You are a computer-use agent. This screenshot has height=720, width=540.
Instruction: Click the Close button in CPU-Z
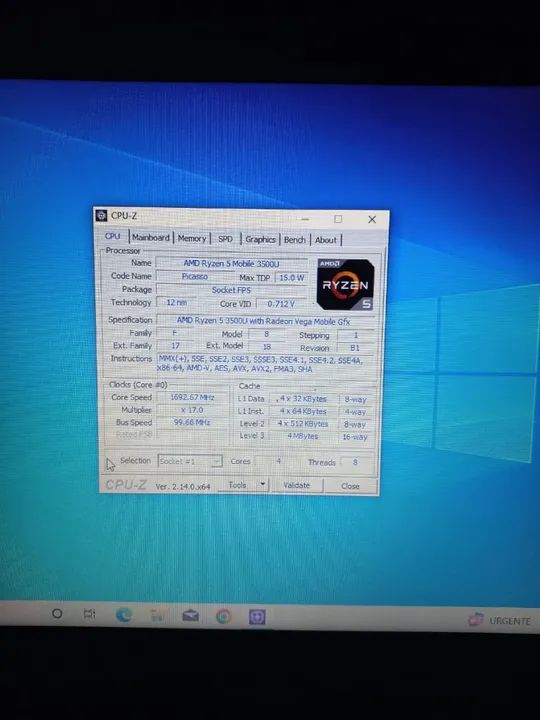tap(350, 486)
